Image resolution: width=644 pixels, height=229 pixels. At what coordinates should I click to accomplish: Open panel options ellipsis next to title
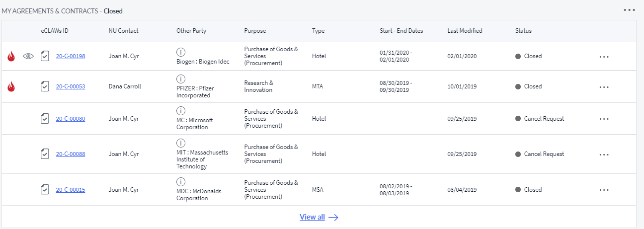coord(630,10)
